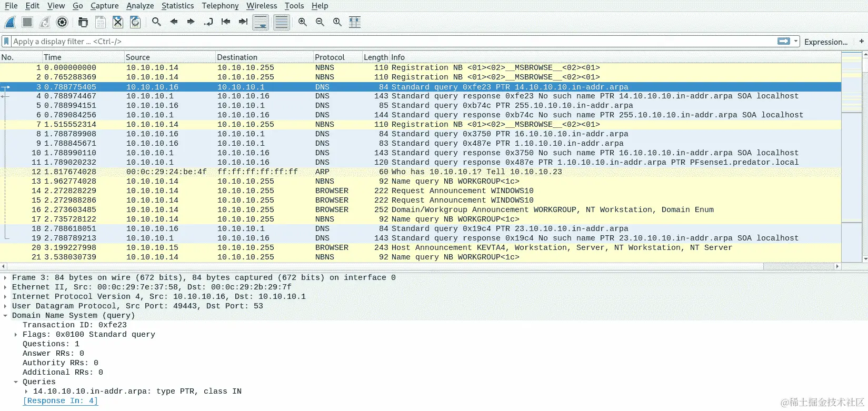Sort by the Destination column header
This screenshot has height=411, width=868.
(x=264, y=57)
